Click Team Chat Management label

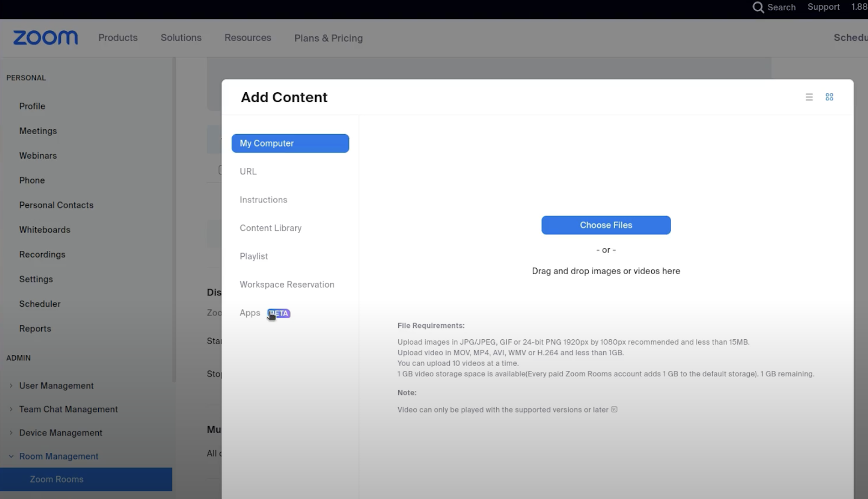(x=68, y=409)
